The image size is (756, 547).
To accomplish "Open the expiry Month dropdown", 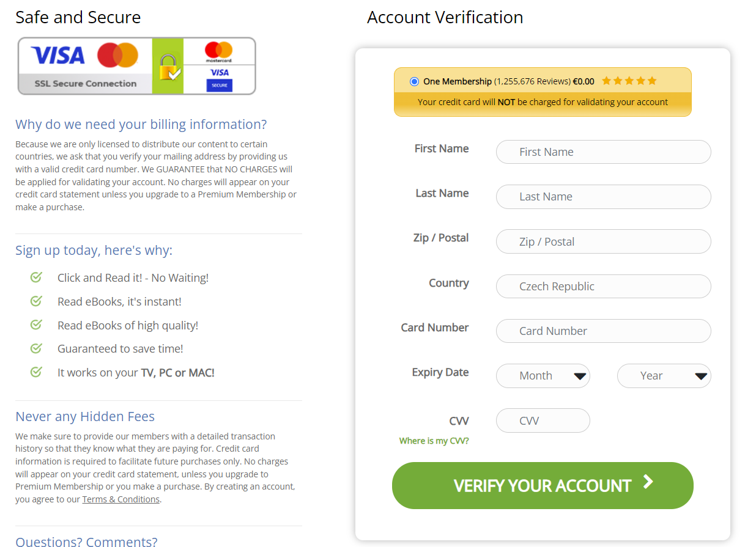I will [x=543, y=376].
